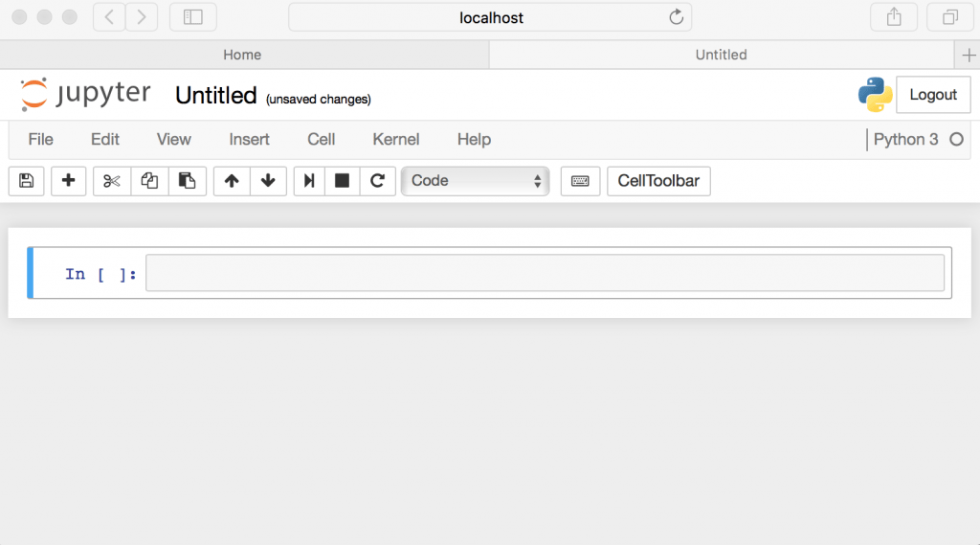
Task: Open the command palette keyboard icon
Action: (580, 181)
